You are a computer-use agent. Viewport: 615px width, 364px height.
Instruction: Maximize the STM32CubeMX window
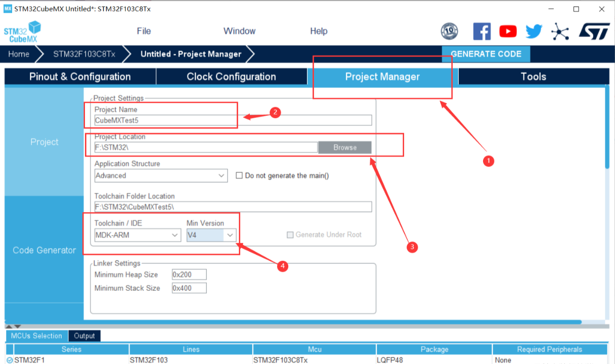(x=576, y=9)
